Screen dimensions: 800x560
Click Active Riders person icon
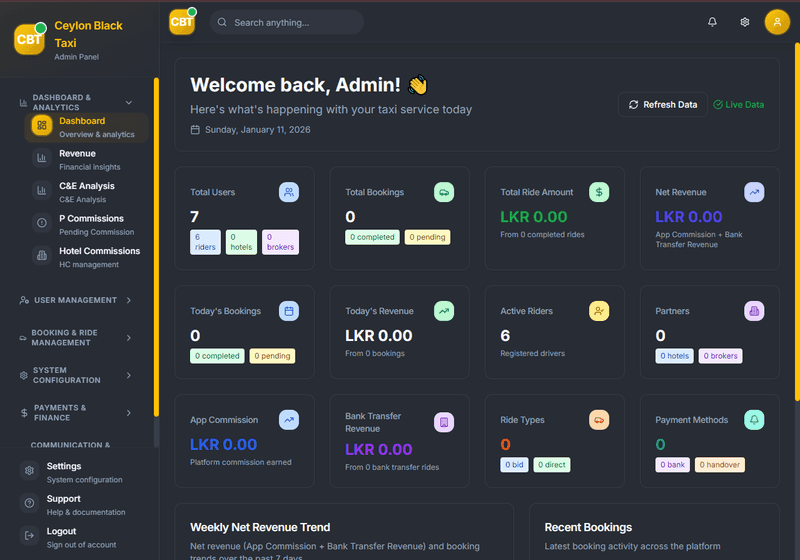click(x=599, y=311)
